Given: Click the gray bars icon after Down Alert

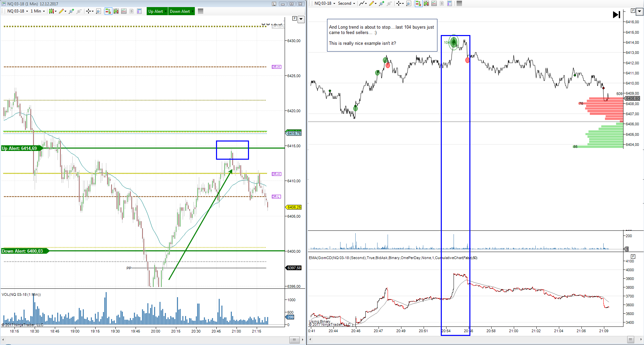Looking at the screenshot, I should [201, 11].
